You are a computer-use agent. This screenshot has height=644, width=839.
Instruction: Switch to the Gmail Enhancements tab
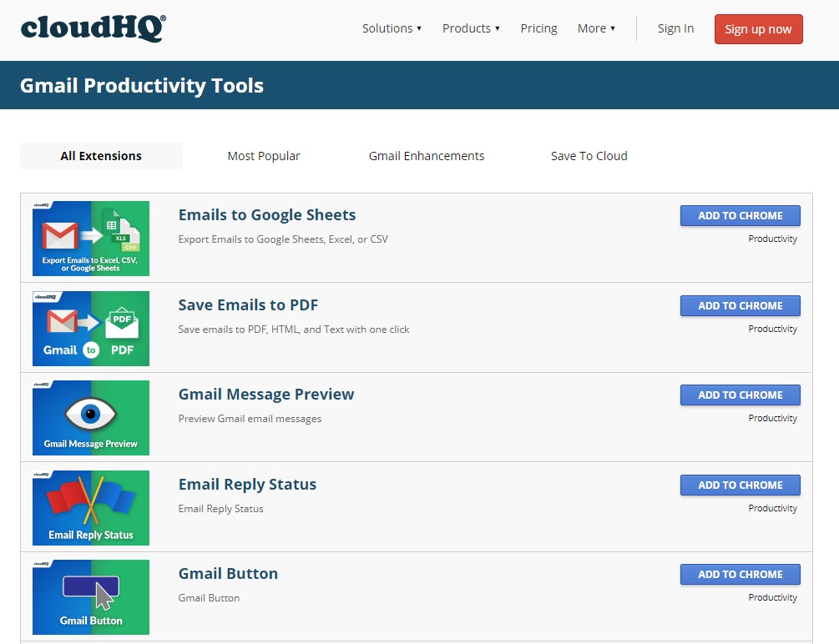tap(427, 156)
